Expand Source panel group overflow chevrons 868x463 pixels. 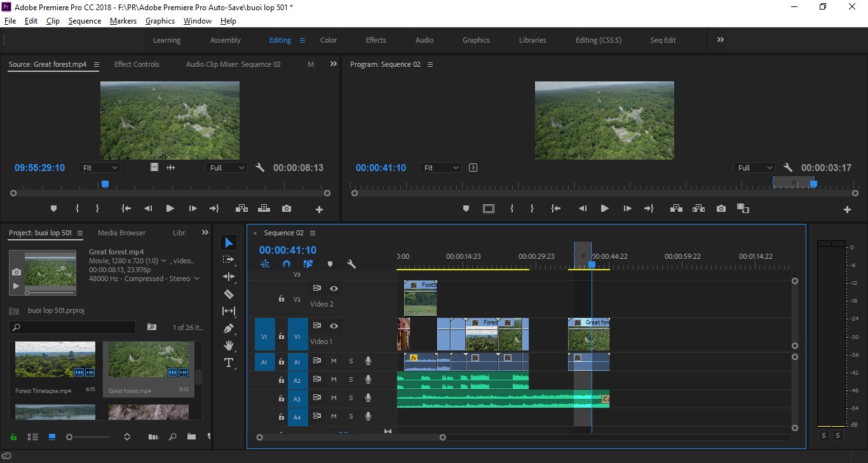334,64
